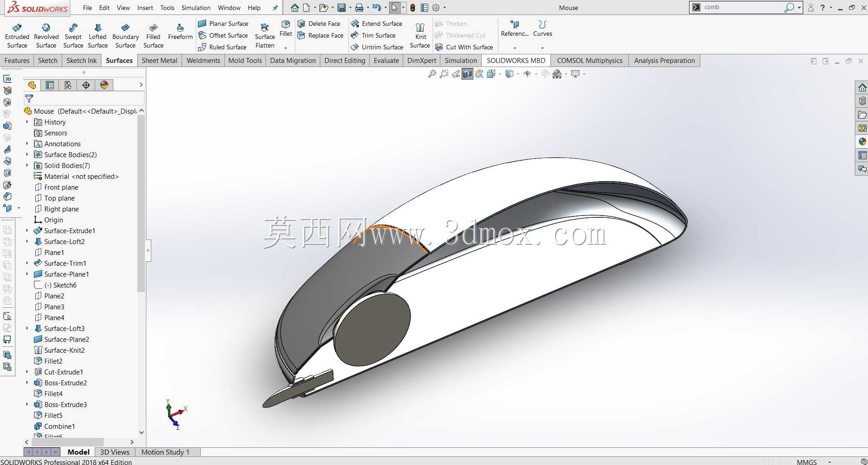Pick the Boundary Surface tool
868x465 pixels.
click(x=125, y=35)
